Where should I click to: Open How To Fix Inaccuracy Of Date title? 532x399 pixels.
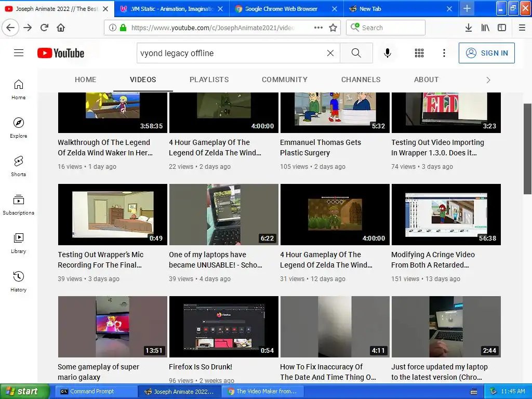tap(328, 372)
